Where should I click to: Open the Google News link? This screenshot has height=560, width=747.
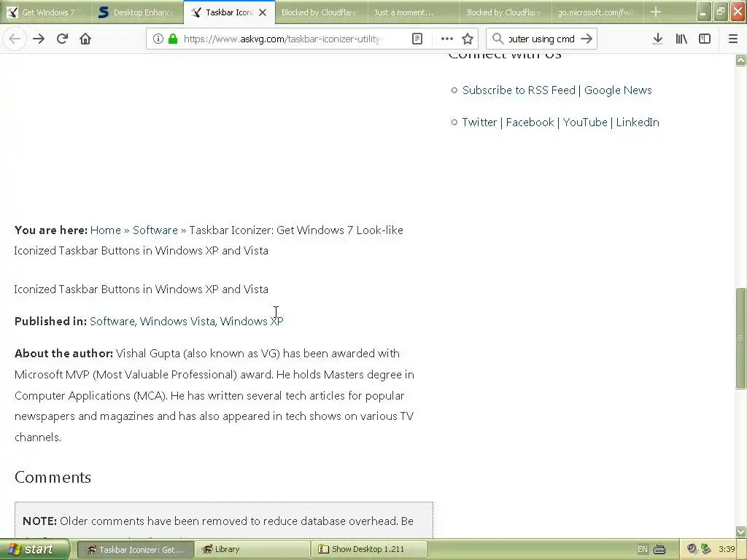click(618, 90)
